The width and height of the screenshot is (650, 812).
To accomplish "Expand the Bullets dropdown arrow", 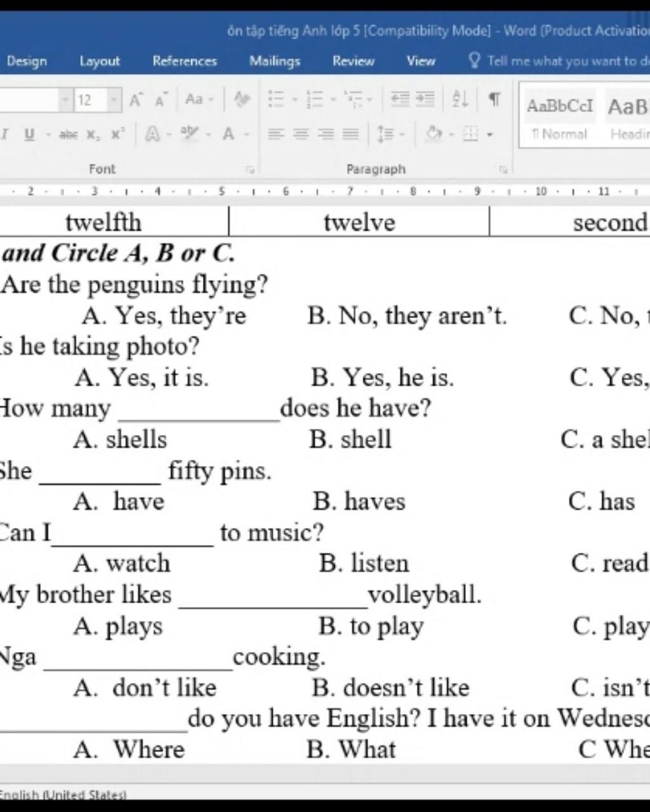I will pos(295,100).
